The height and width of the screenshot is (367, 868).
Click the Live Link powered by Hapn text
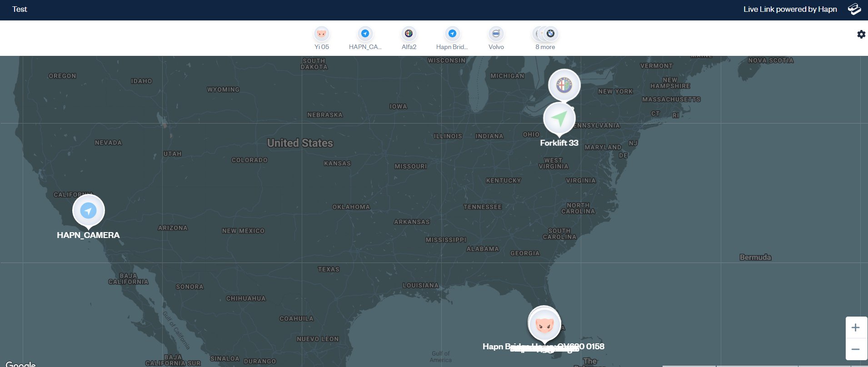[x=790, y=9]
